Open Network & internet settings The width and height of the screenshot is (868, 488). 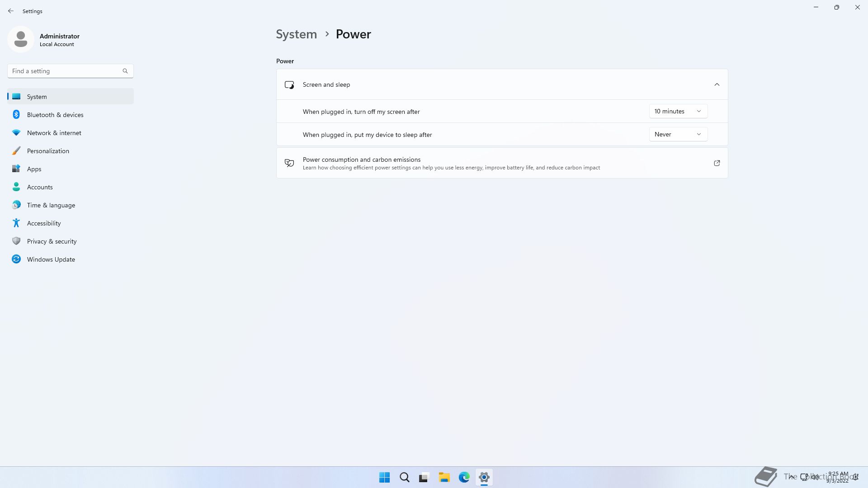click(54, 133)
